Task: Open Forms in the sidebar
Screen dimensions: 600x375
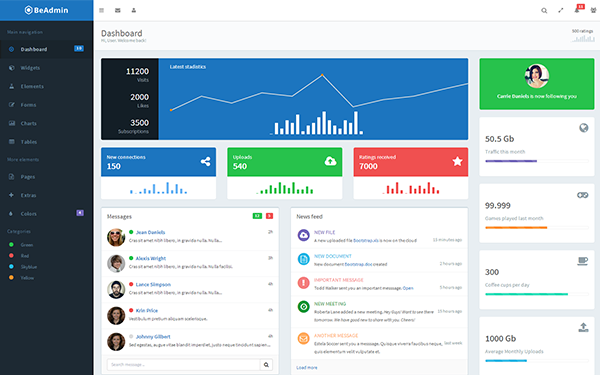Action: [46, 104]
